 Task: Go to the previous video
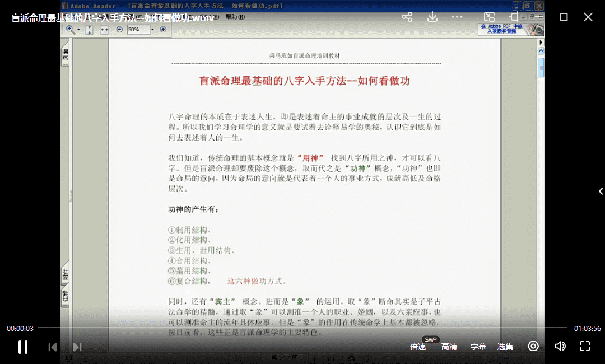53,347
